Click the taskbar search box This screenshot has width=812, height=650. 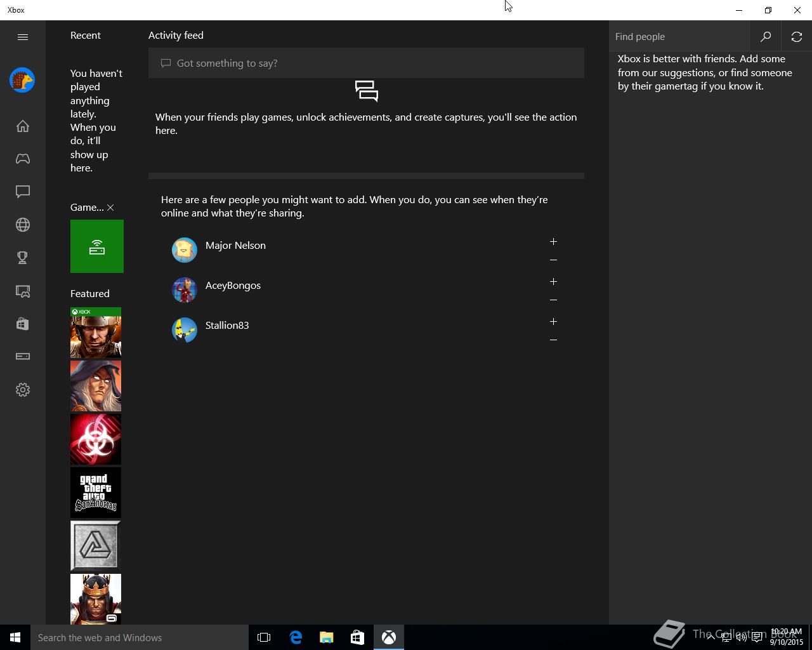coord(140,637)
